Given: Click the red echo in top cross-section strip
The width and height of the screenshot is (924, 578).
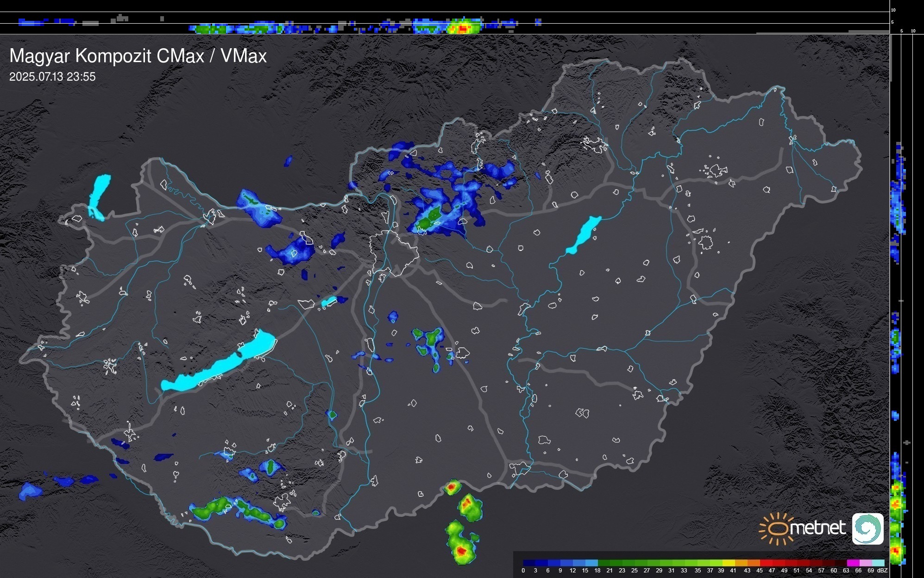Looking at the screenshot, I should pyautogui.click(x=463, y=29).
